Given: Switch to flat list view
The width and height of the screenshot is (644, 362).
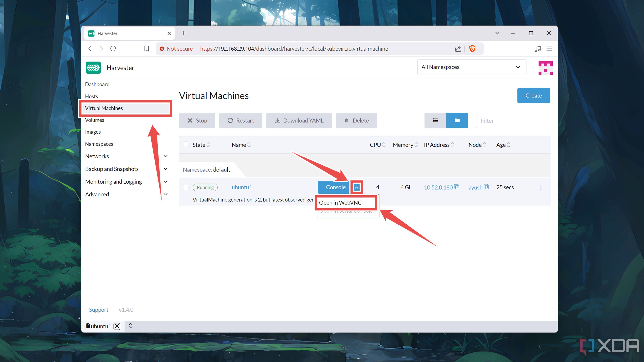Looking at the screenshot, I should [435, 120].
